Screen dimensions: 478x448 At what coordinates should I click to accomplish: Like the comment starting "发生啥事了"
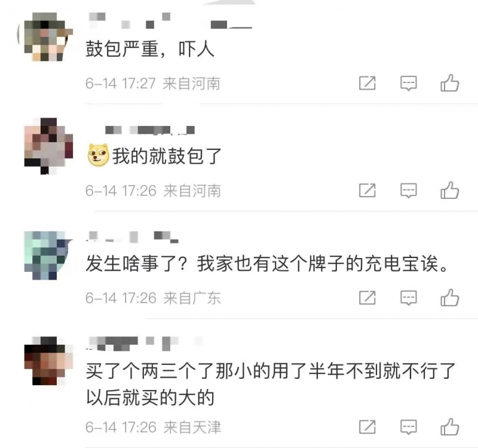pos(450,297)
